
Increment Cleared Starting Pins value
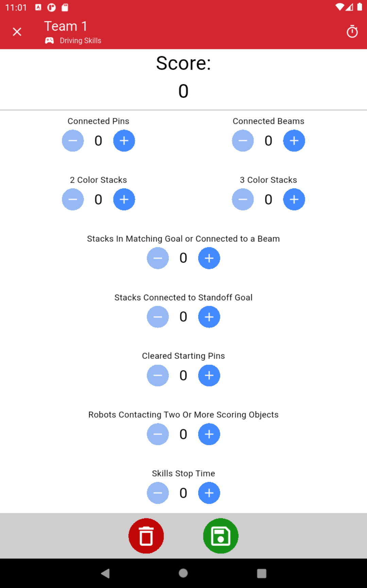coord(209,375)
